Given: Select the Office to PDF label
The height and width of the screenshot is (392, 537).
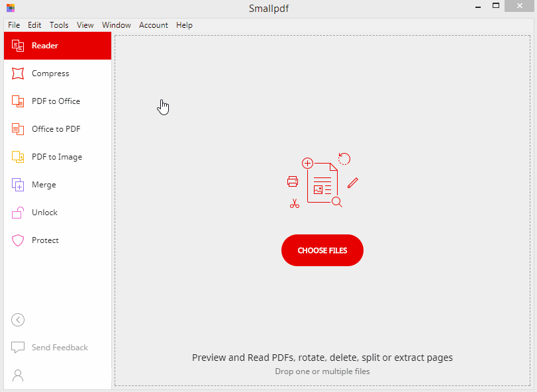Looking at the screenshot, I should point(56,129).
